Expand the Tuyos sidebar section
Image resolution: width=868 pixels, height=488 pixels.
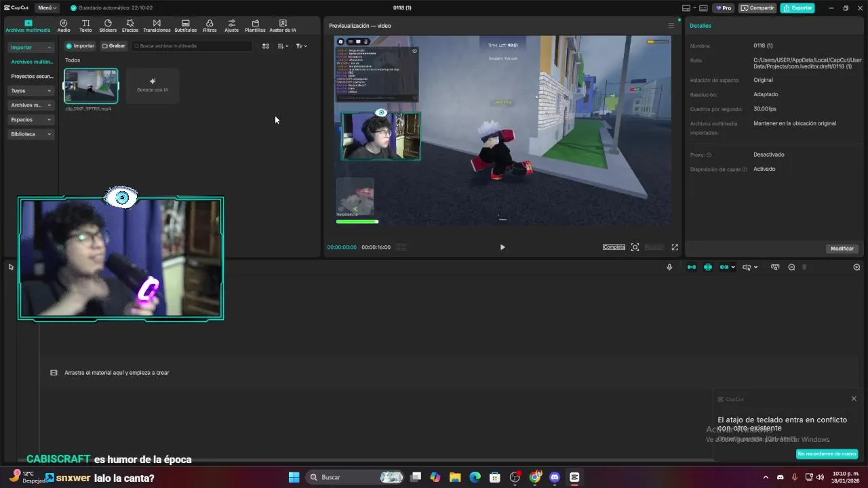click(x=31, y=91)
